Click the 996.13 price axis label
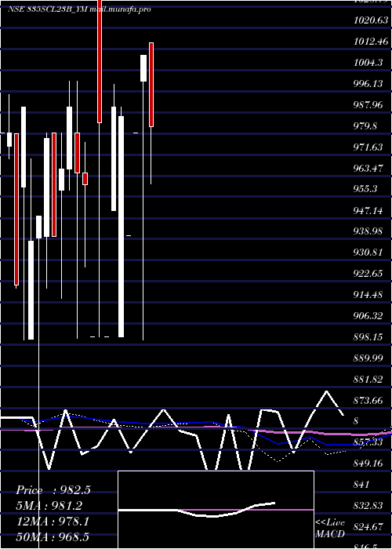This screenshot has width=392, height=549. [x=368, y=84]
